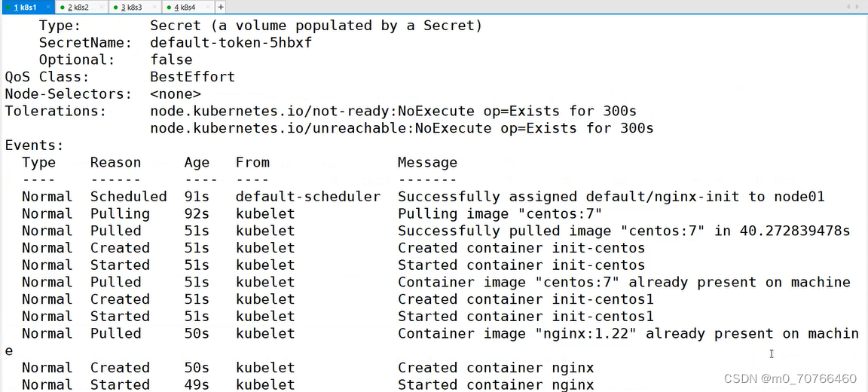Select the active k8s1 session tab
Screen dimensions: 868x392
(x=28, y=8)
